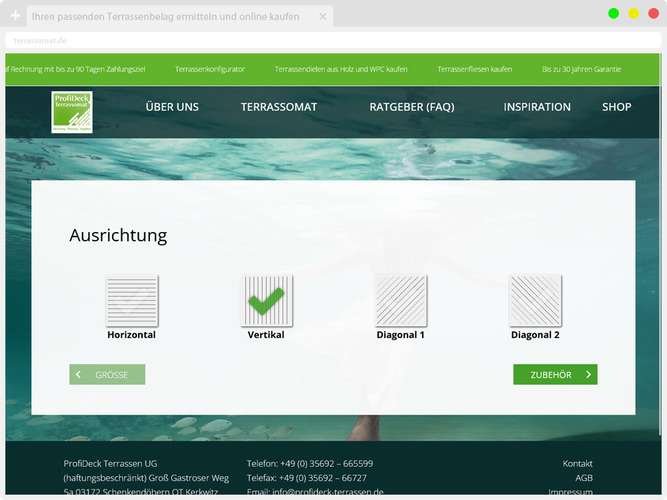The image size is (667, 500).
Task: Choose the Diagonal 1 pattern icon
Action: [401, 300]
